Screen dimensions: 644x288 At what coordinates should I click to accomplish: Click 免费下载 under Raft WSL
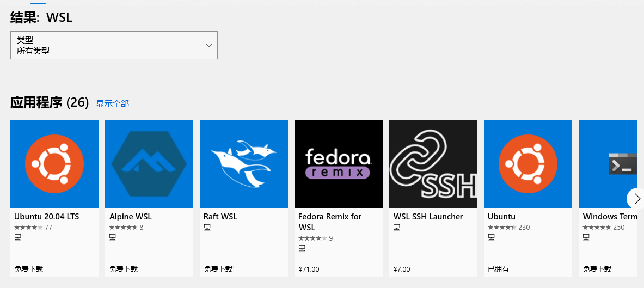pyautogui.click(x=219, y=269)
